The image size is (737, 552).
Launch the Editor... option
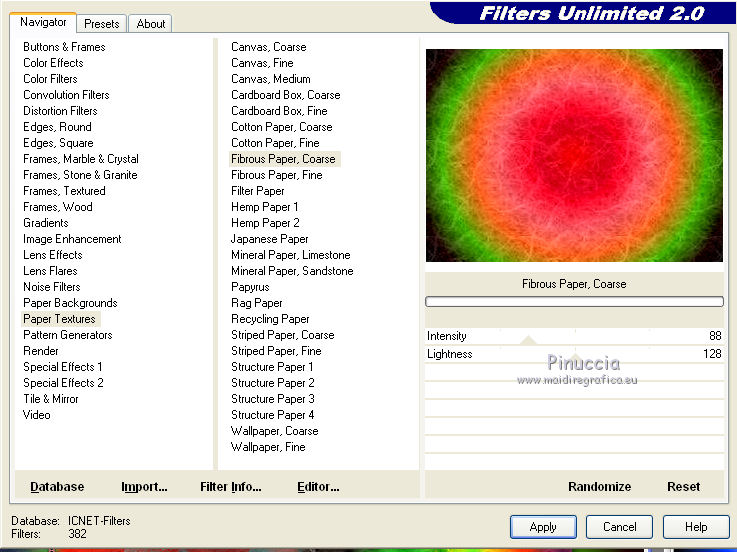click(x=318, y=486)
